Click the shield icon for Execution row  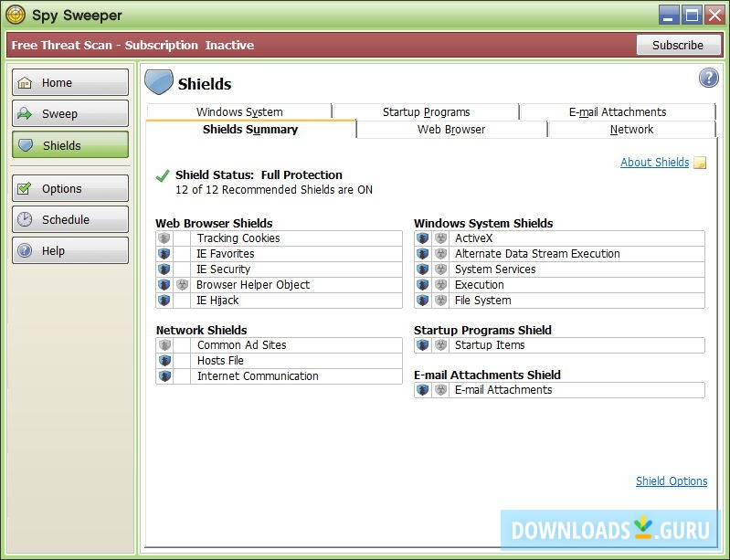click(422, 284)
